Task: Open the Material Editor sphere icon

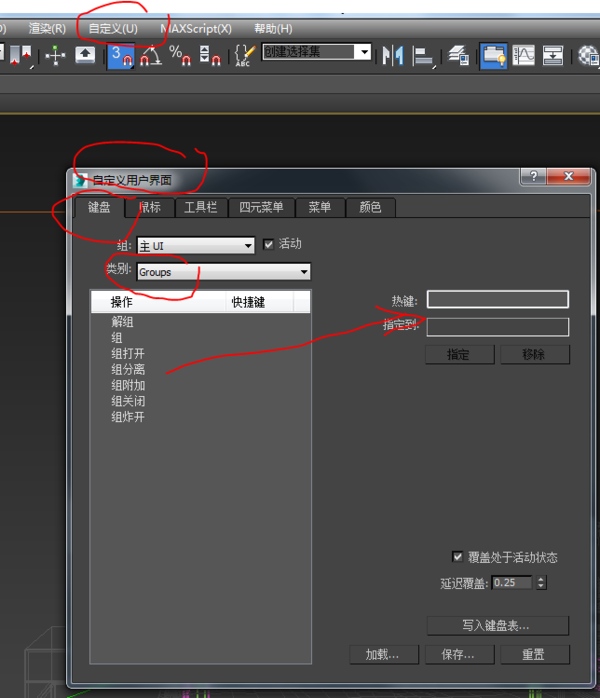Action: 588,56
